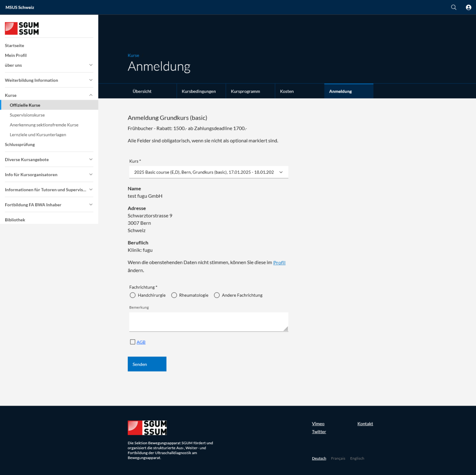This screenshot has width=476, height=475.
Task: Tick the AGB acceptance checkbox
Action: [133, 342]
